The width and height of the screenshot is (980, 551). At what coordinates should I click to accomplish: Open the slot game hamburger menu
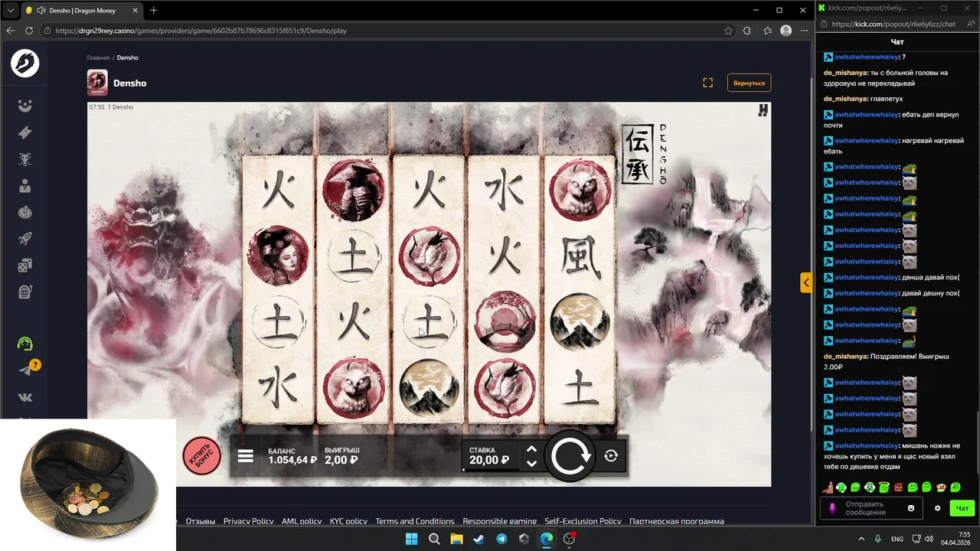tap(245, 456)
